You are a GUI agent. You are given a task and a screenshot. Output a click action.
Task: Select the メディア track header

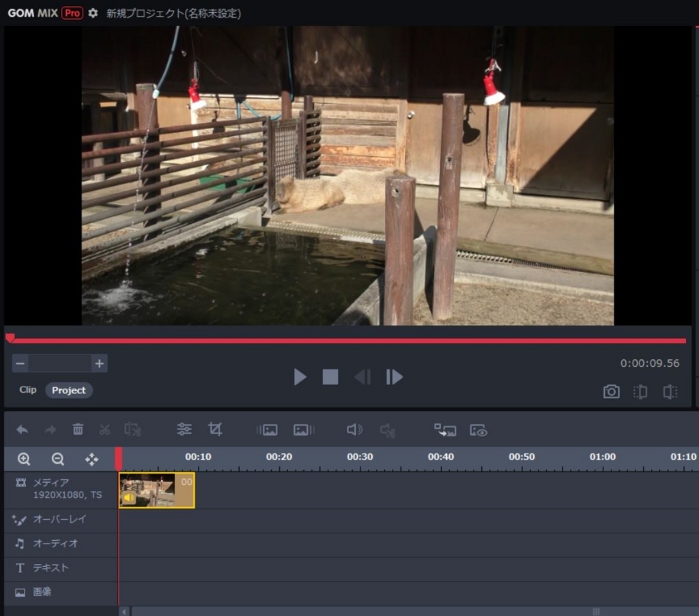point(61,490)
